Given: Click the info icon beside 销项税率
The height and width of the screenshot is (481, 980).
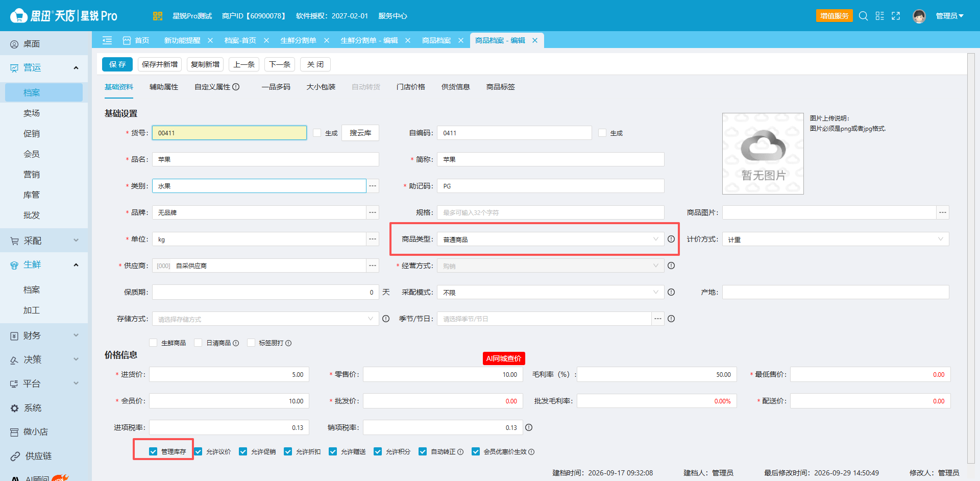Looking at the screenshot, I should coord(529,427).
